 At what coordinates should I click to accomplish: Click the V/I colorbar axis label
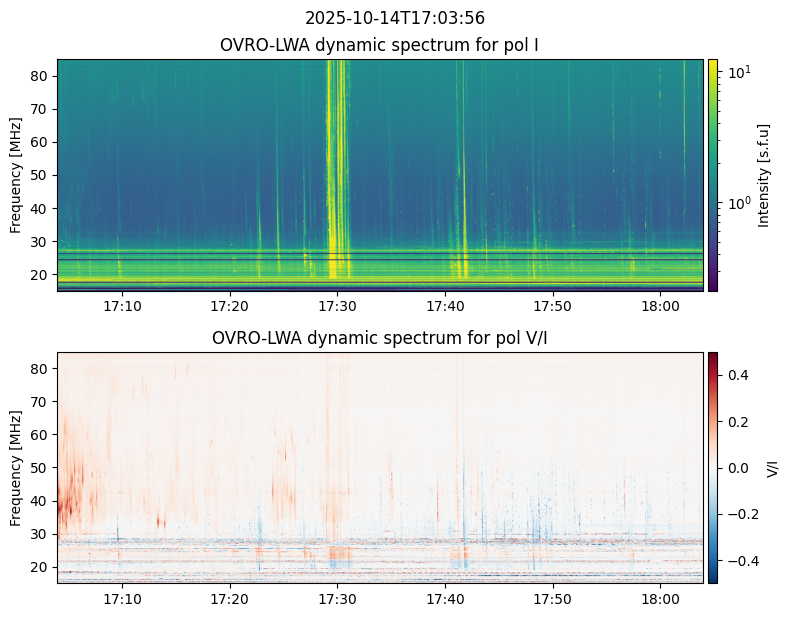coord(772,468)
